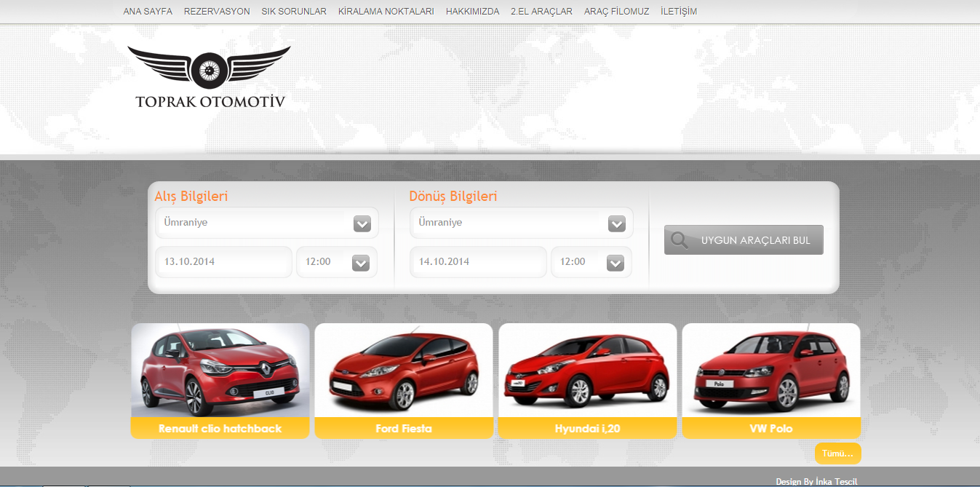
Task: Click the Hyundai i20 label
Action: pyautogui.click(x=587, y=429)
